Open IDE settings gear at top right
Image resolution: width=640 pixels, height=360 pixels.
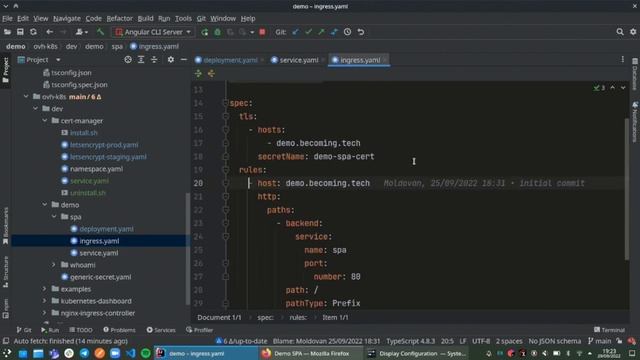[x=633, y=32]
